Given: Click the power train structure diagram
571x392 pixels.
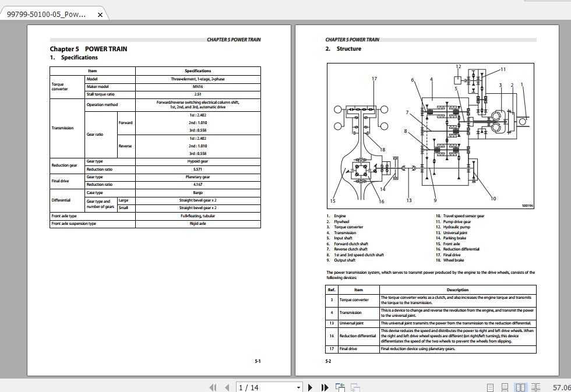Looking at the screenshot, I should [x=431, y=134].
